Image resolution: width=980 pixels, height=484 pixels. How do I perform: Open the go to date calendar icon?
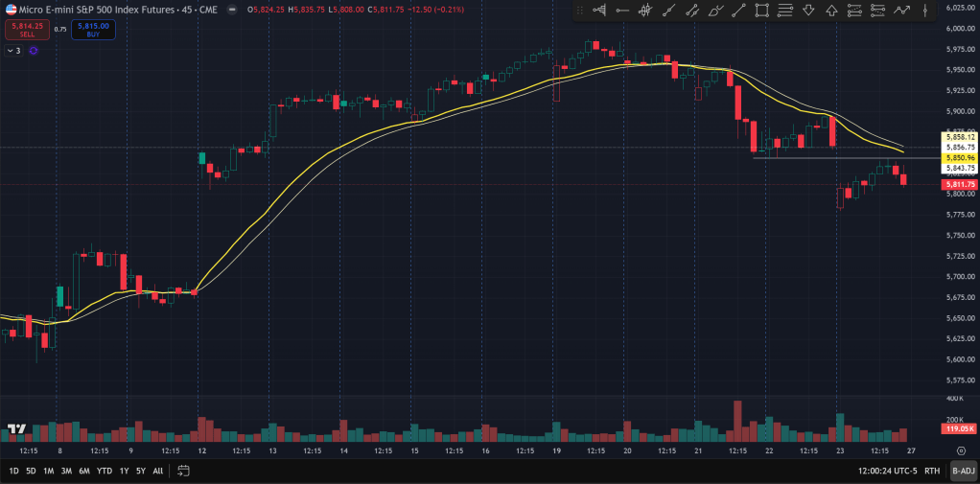183,471
